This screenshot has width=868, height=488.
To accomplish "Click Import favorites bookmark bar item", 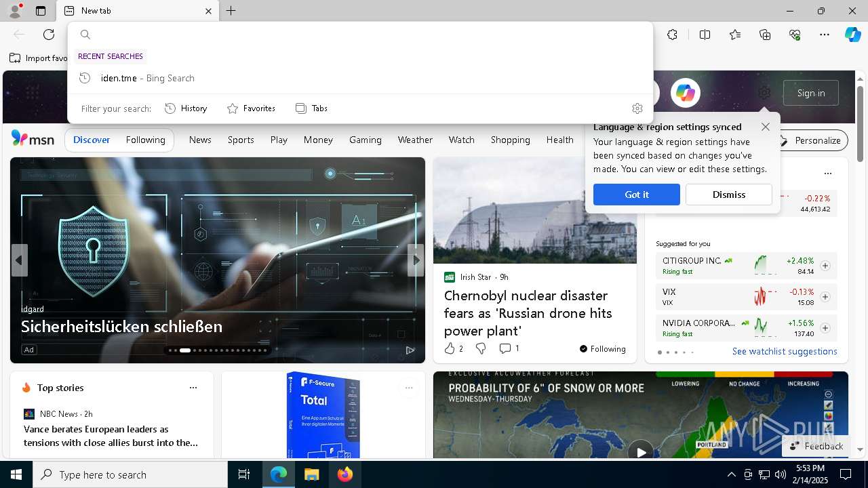I will point(39,58).
